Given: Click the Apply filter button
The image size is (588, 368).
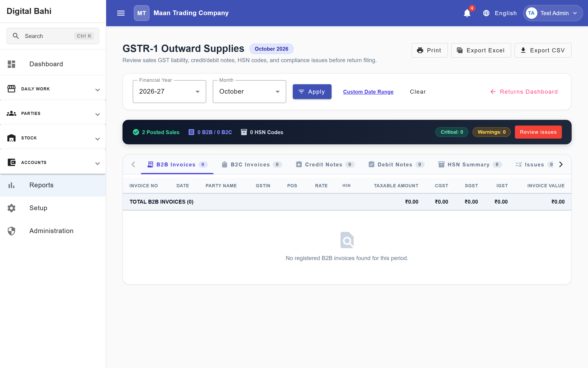Looking at the screenshot, I should (312, 92).
